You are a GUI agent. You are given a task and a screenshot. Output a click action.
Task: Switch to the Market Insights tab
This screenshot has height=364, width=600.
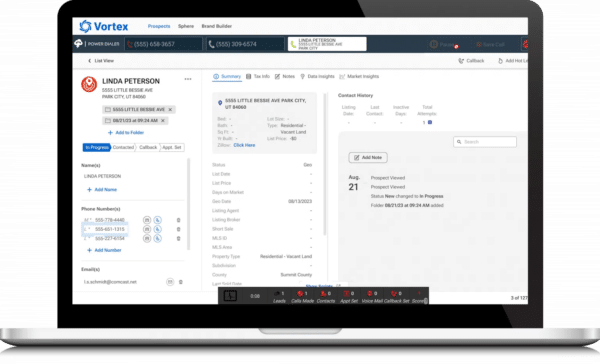(359, 77)
